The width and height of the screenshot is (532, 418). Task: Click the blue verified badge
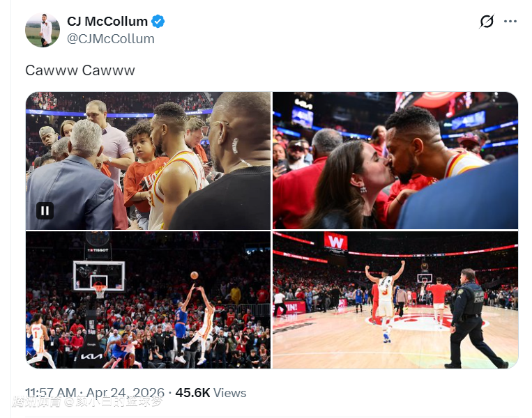click(x=158, y=22)
